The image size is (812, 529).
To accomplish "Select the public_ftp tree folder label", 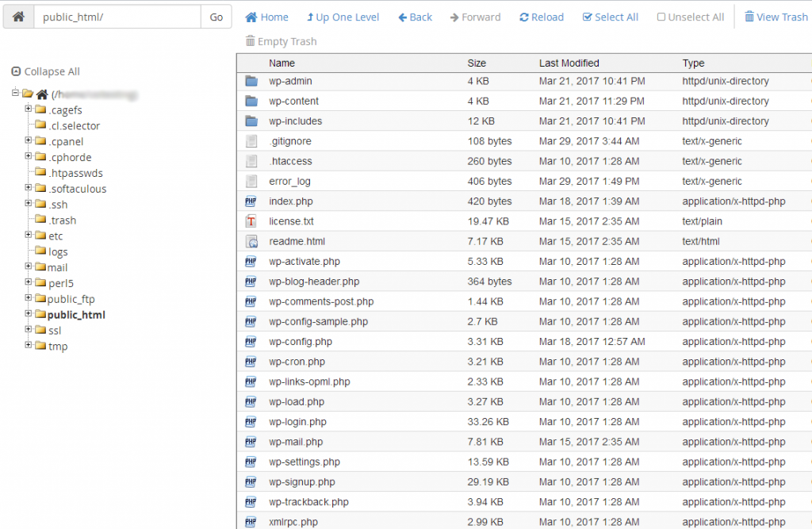I will [x=71, y=299].
